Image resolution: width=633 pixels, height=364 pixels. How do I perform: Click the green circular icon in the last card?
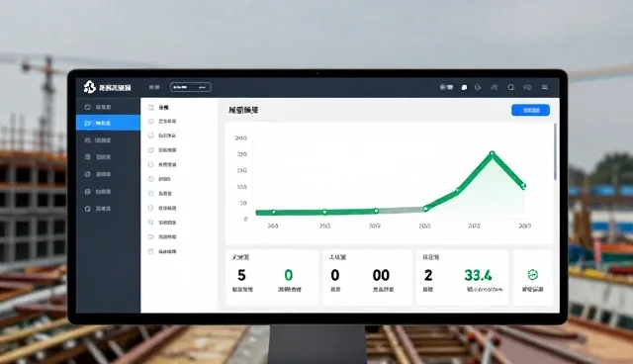[x=532, y=275]
